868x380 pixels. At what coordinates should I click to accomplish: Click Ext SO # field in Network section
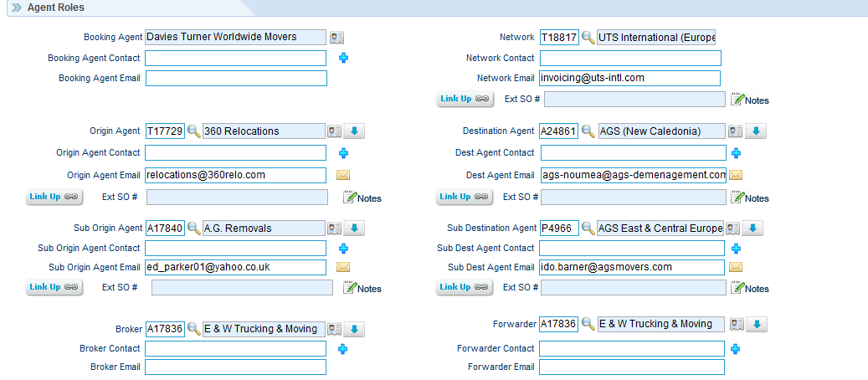coord(634,99)
